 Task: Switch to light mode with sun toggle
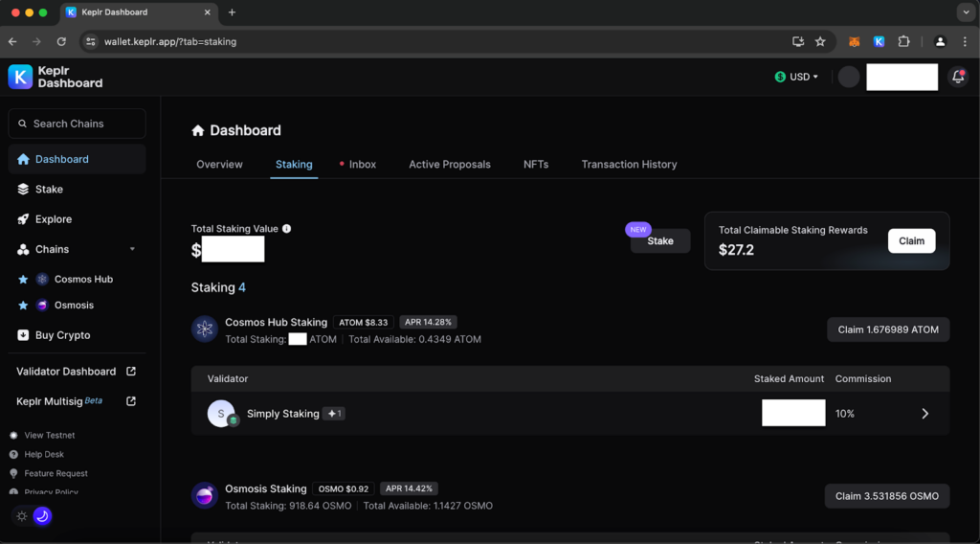pyautogui.click(x=22, y=516)
